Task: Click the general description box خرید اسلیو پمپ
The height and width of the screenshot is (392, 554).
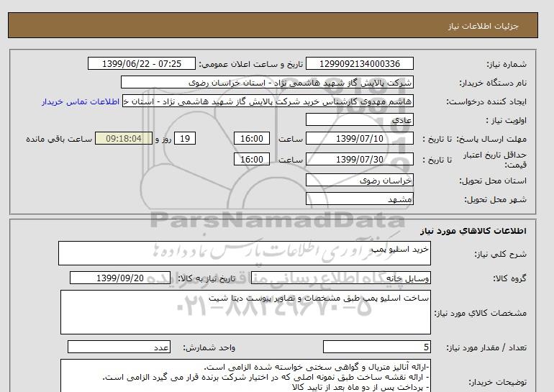Action: [x=245, y=253]
